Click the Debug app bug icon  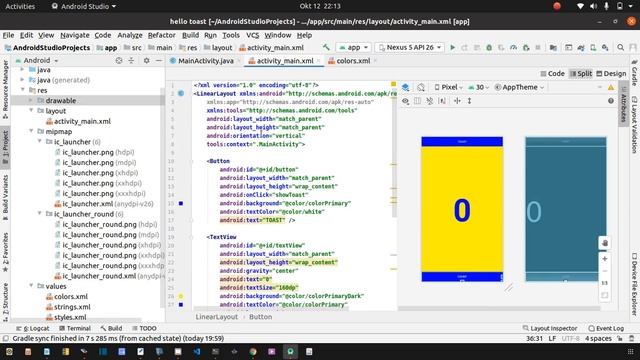tap(489, 48)
